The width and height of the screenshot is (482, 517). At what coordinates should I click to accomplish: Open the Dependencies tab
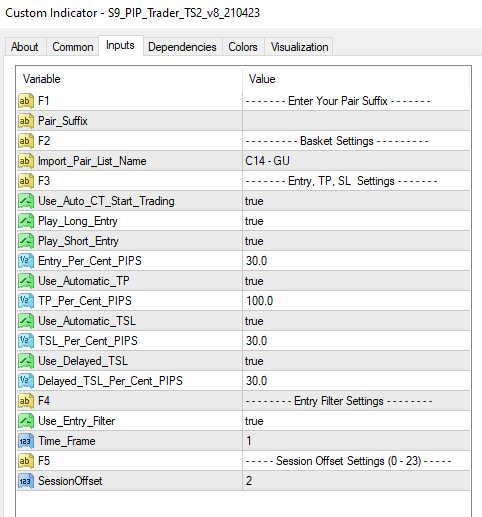[x=182, y=47]
